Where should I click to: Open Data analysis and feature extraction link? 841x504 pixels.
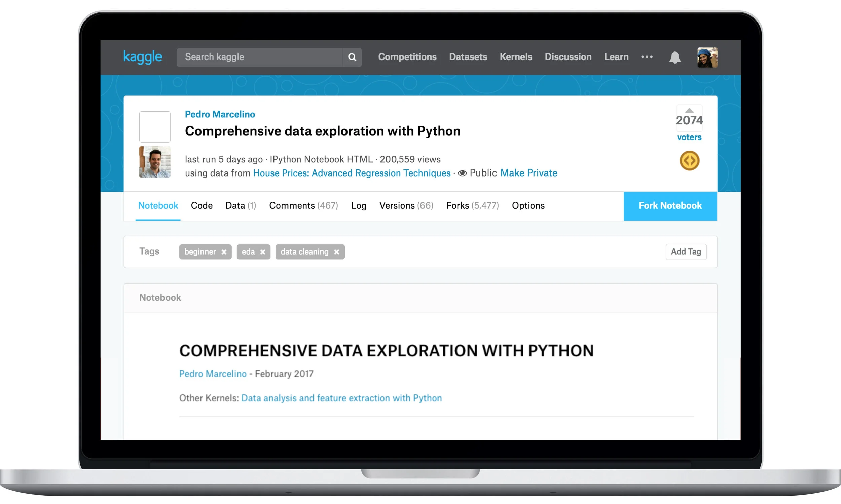click(341, 398)
